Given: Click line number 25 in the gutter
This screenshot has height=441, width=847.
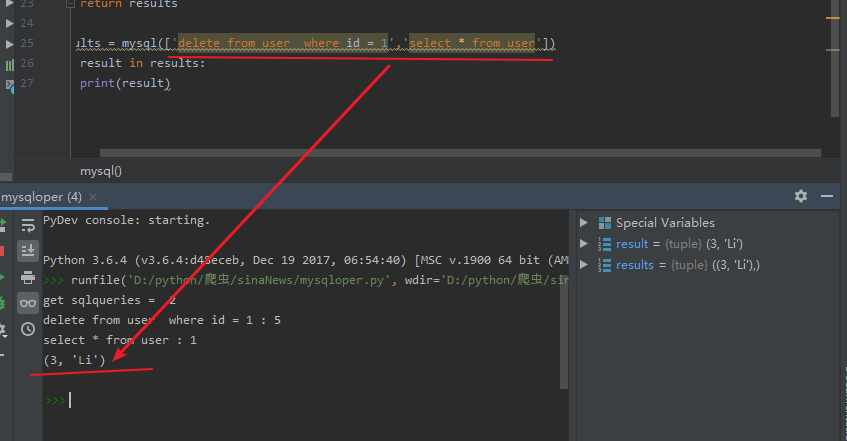Looking at the screenshot, I should pyautogui.click(x=27, y=43).
